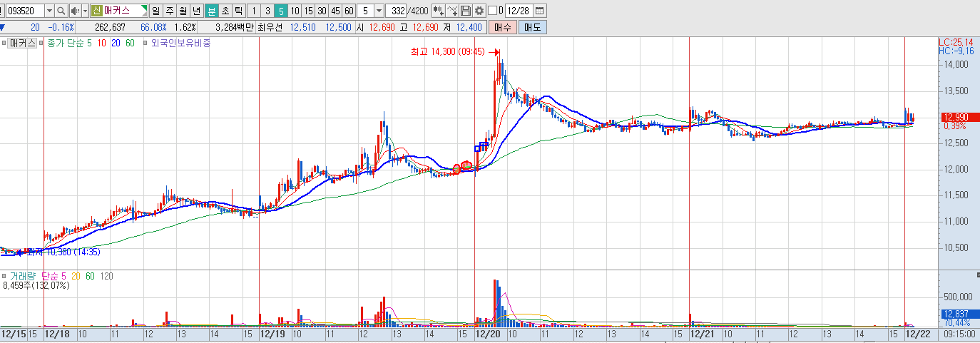Click the 14,000 price axis label
This screenshot has width=980, height=343.
pyautogui.click(x=955, y=65)
